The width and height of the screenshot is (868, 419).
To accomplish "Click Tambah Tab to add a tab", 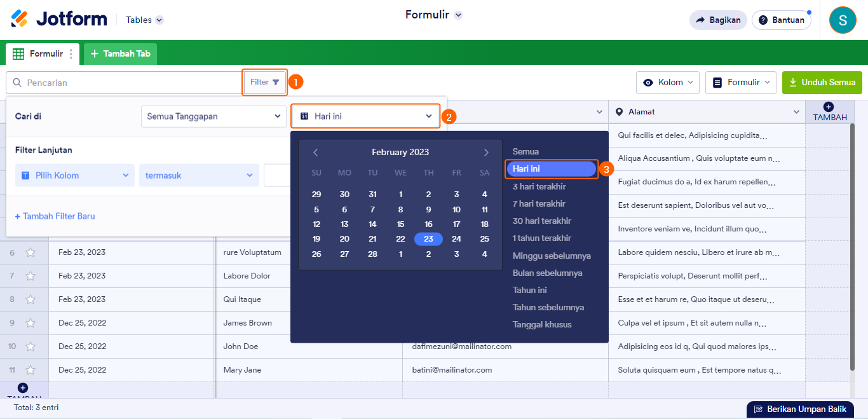I will (x=121, y=54).
